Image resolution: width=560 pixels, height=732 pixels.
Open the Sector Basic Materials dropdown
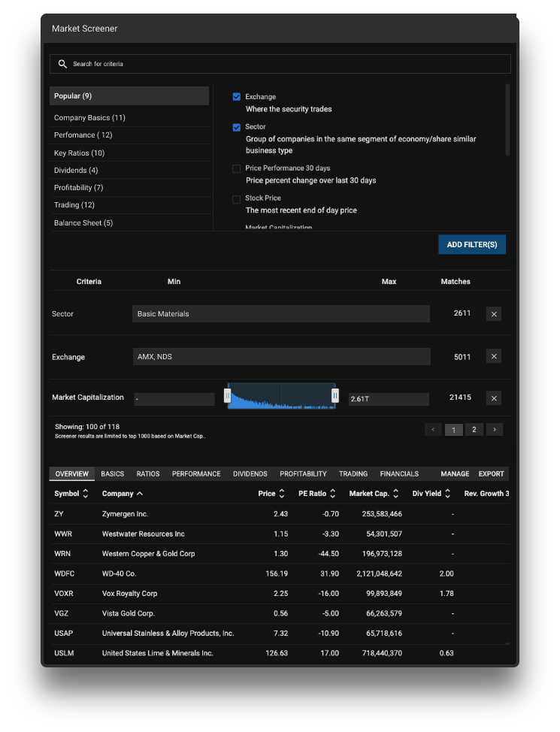[280, 314]
